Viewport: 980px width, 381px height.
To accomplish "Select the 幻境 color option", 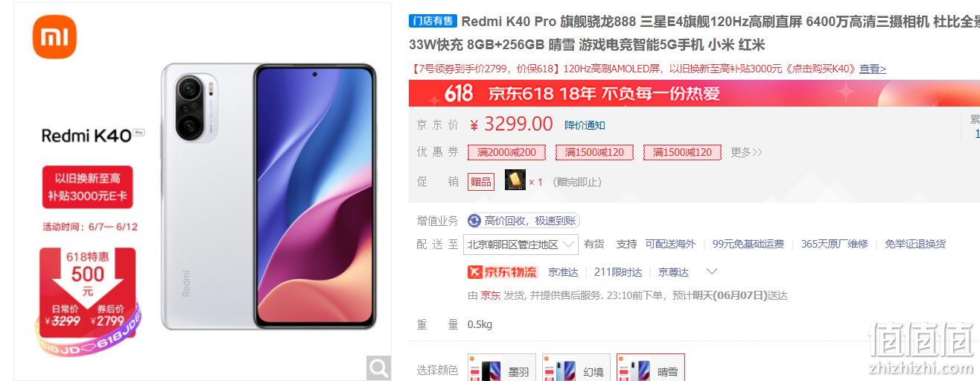I will click(576, 371).
